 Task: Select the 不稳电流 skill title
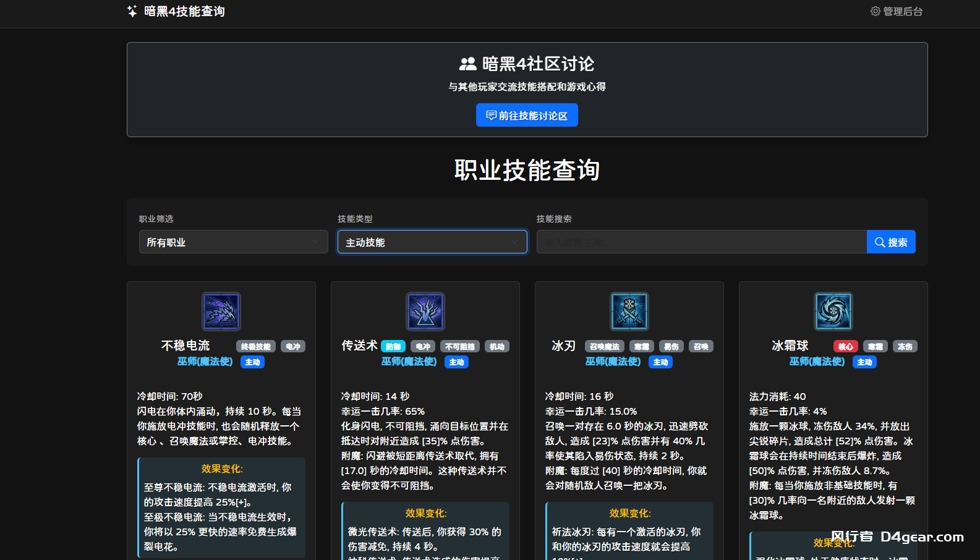(x=185, y=346)
